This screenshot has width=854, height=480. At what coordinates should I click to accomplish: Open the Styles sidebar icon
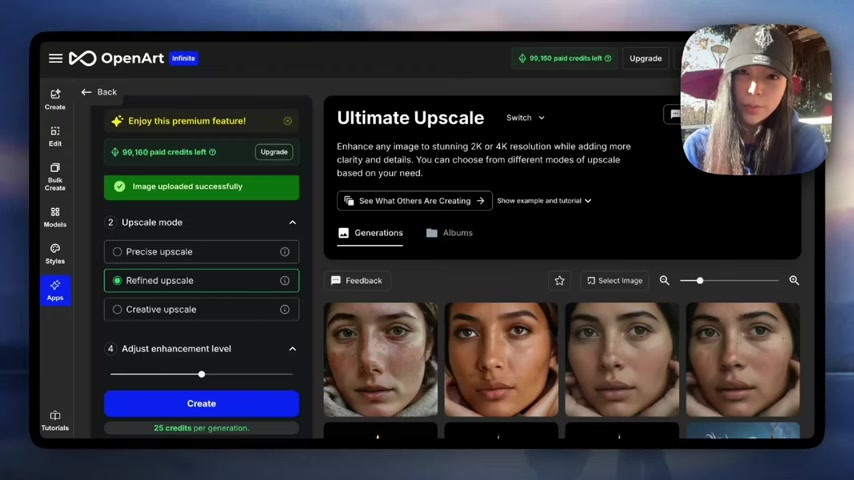tap(55, 254)
